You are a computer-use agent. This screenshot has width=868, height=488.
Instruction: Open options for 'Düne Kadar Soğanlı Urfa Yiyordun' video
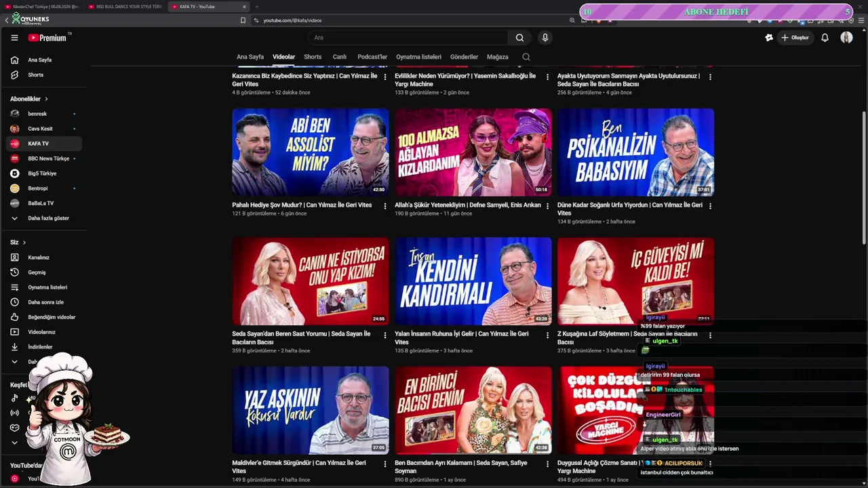click(710, 206)
